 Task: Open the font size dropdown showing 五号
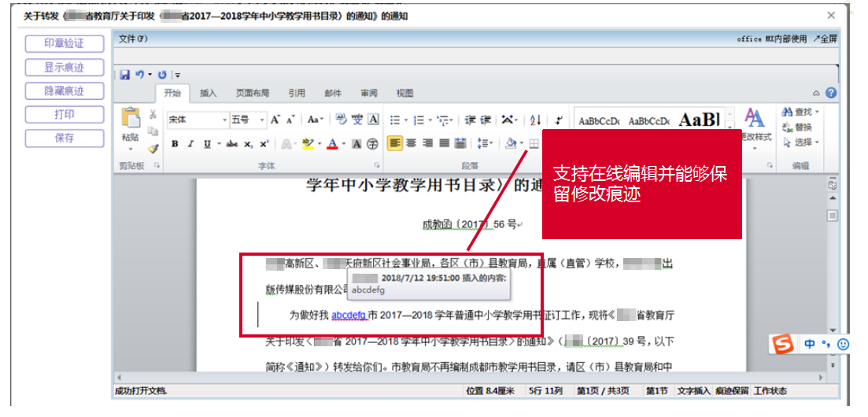coord(262,120)
